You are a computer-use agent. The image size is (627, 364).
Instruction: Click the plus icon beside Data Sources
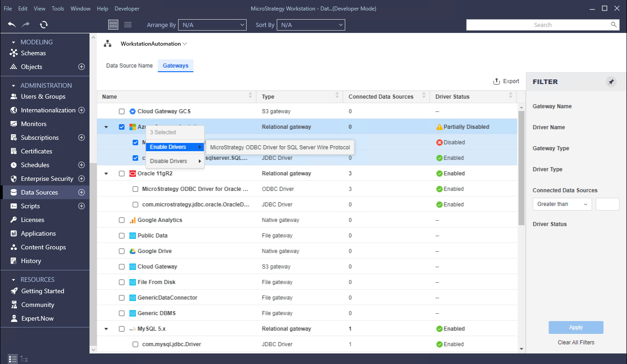(82, 192)
